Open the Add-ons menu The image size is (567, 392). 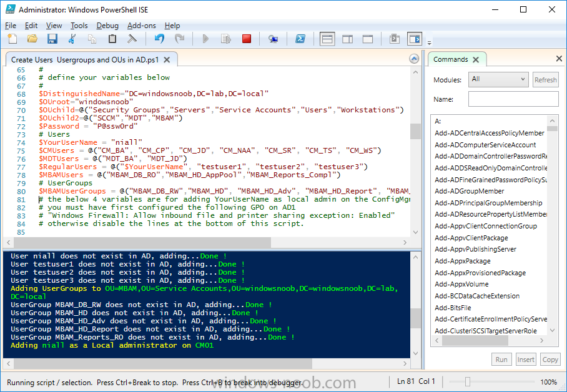click(141, 26)
